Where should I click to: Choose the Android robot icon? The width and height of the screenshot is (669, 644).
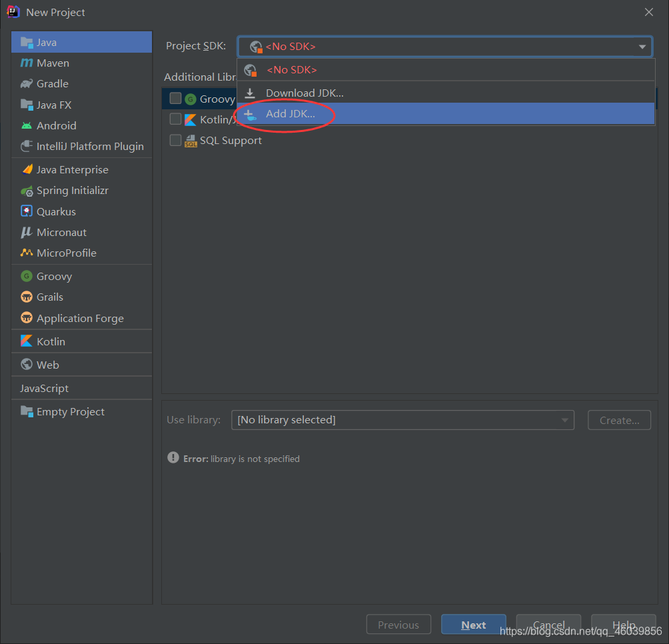[27, 125]
